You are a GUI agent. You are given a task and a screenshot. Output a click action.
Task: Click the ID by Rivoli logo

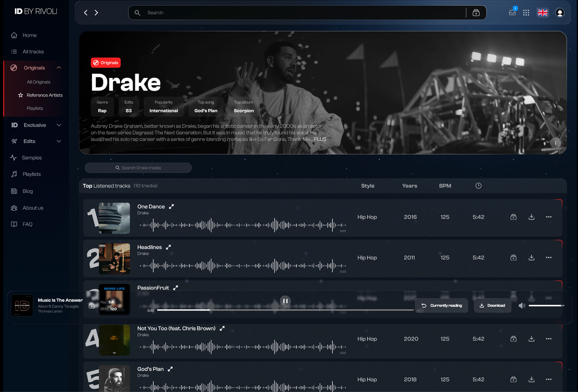[36, 11]
